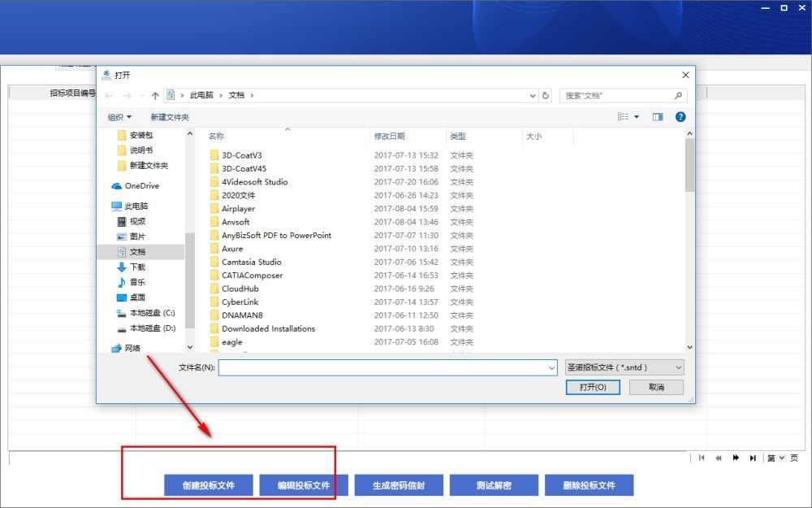Select 此电脑 in the navigation pane
Image resolution: width=812 pixels, height=508 pixels.
click(130, 206)
